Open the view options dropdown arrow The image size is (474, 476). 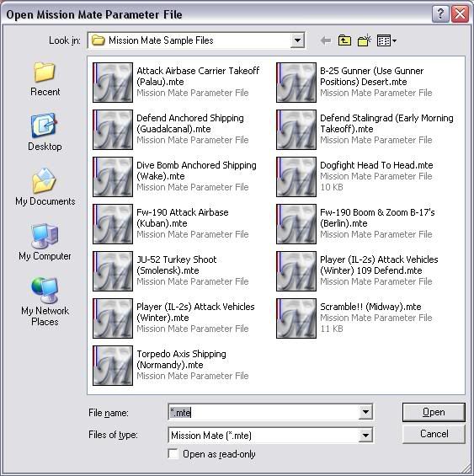394,40
